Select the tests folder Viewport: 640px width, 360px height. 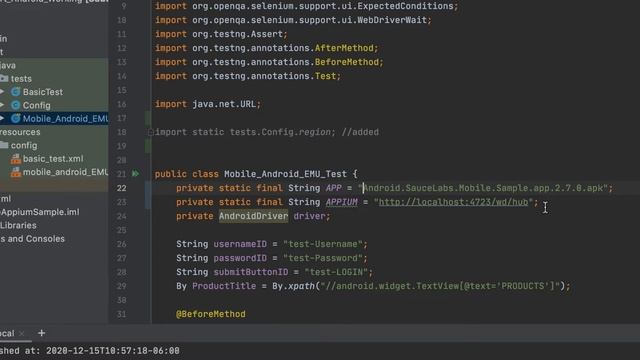pyautogui.click(x=21, y=78)
